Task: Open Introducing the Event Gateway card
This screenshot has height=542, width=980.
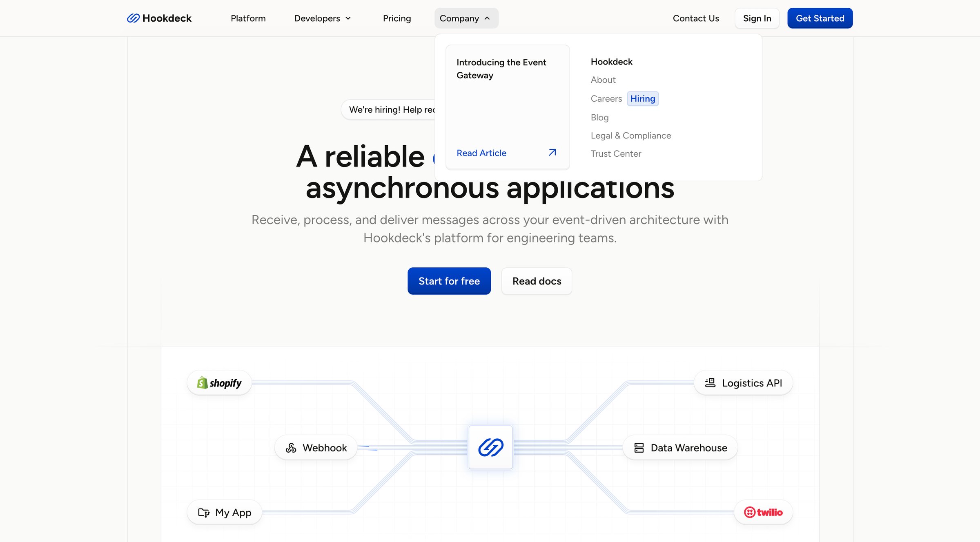Action: [508, 107]
